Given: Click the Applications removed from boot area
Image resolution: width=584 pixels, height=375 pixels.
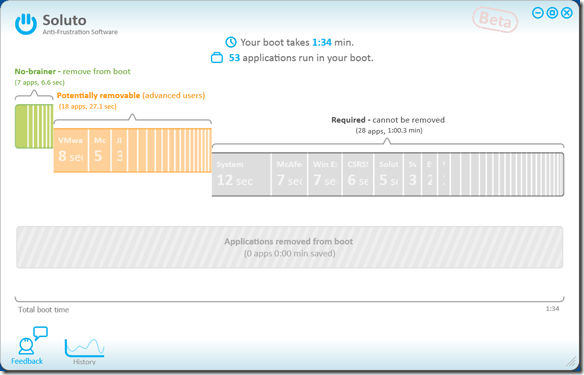Looking at the screenshot, I should point(289,247).
